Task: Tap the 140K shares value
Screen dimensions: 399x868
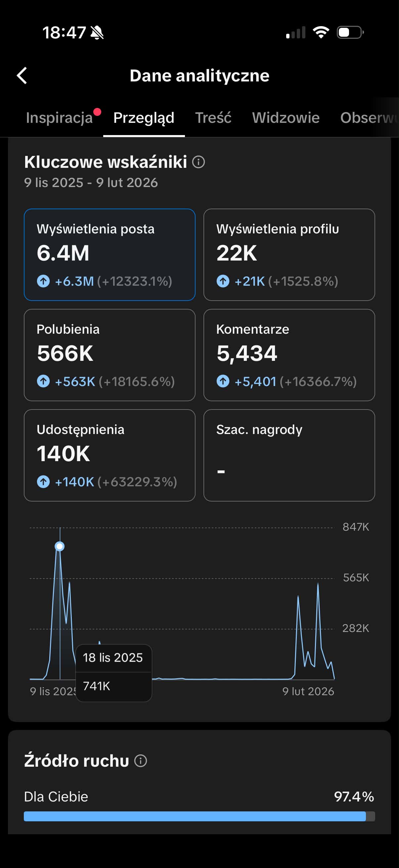Action: [63, 454]
